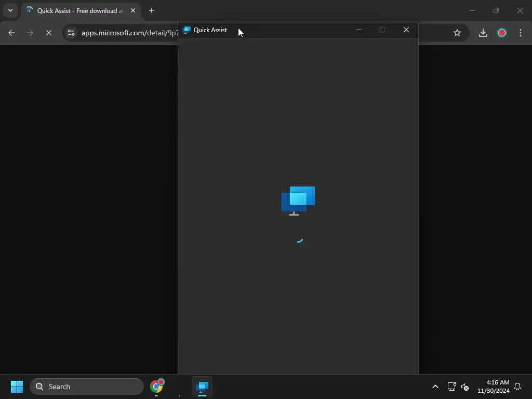The image size is (532, 399).
Task: Select the Quick Assist taskbar icon
Action: click(x=202, y=387)
